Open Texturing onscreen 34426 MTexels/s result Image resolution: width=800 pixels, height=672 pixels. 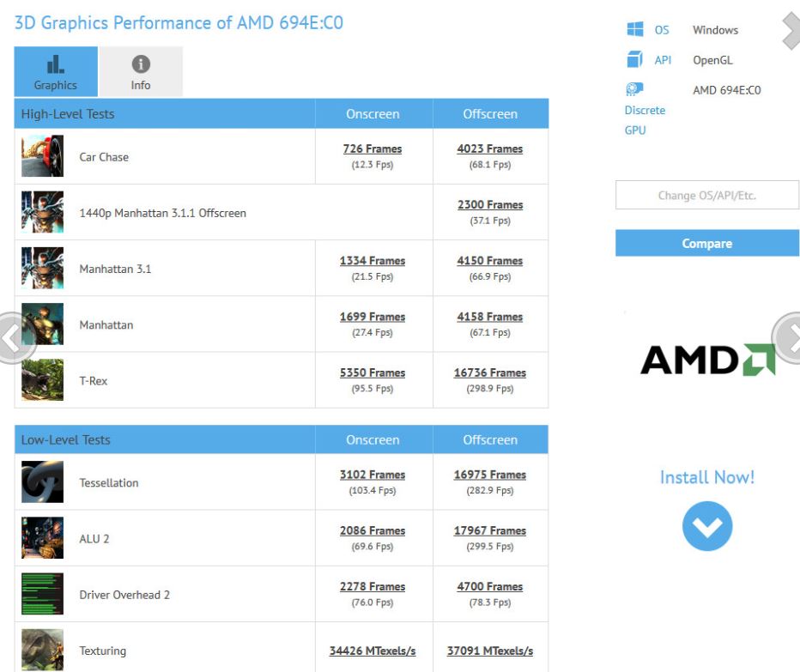click(x=373, y=651)
